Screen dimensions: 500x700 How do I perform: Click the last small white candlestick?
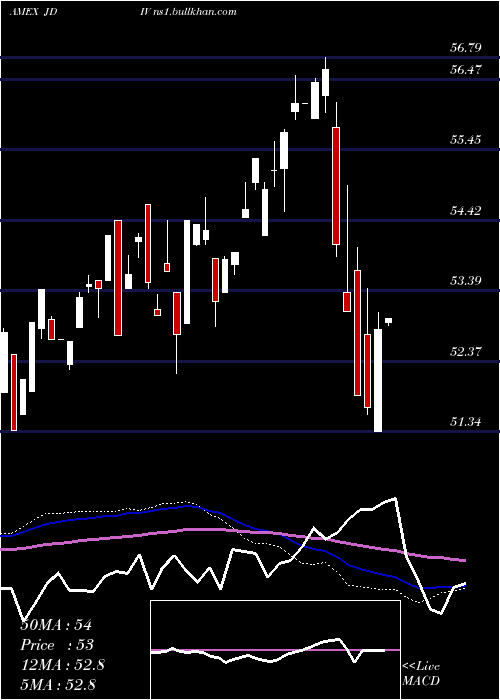pyautogui.click(x=388, y=321)
